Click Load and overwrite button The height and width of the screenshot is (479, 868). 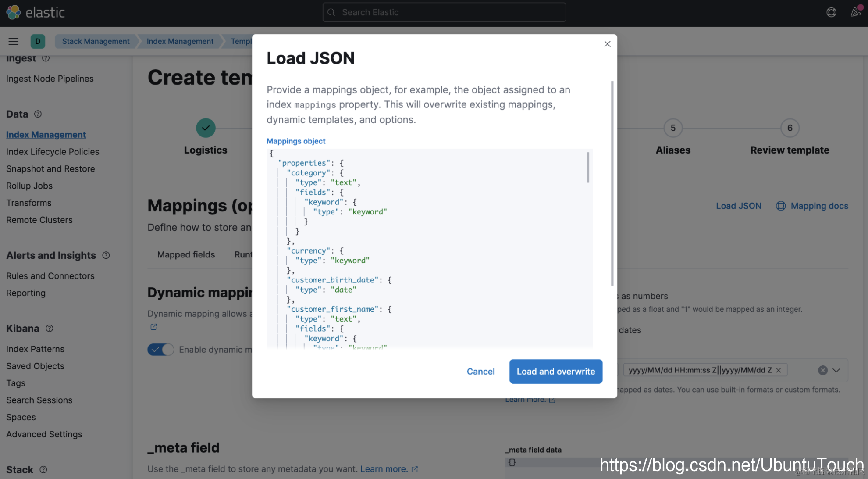pos(555,372)
